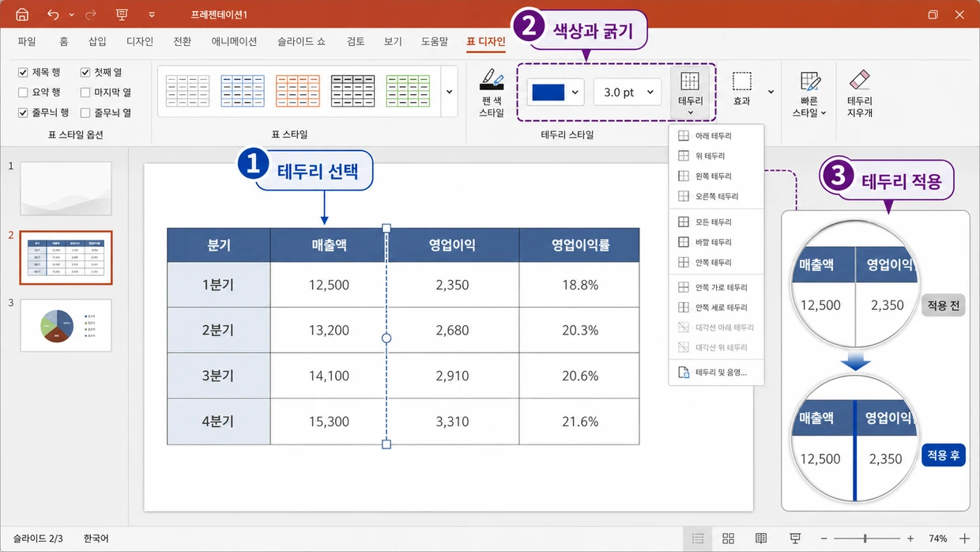
Task: Go to the 전환 tab
Action: coord(182,42)
